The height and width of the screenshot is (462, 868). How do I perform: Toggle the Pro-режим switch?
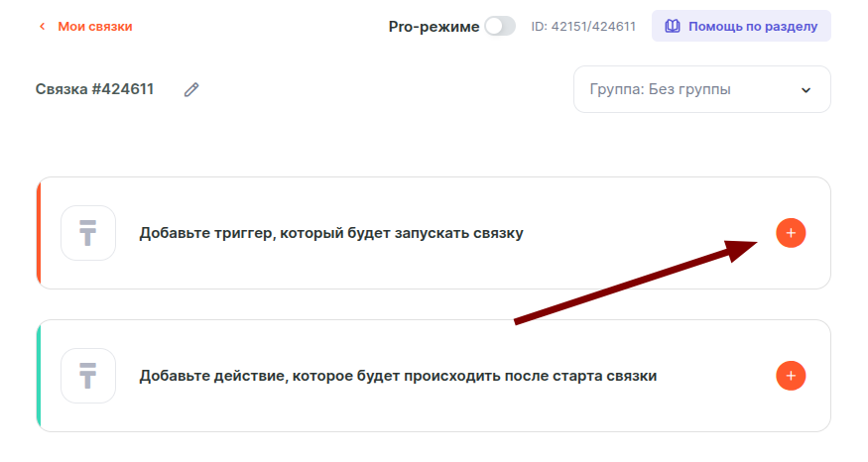499,27
